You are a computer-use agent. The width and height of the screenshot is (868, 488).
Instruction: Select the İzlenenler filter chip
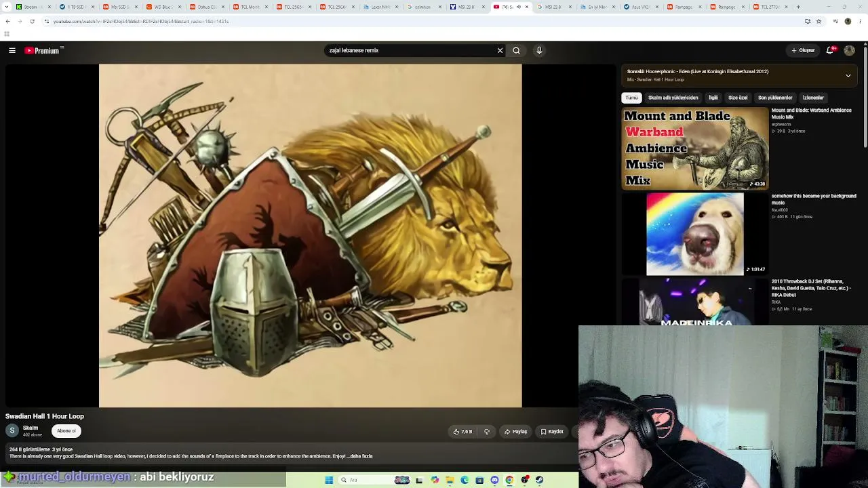[x=813, y=98]
